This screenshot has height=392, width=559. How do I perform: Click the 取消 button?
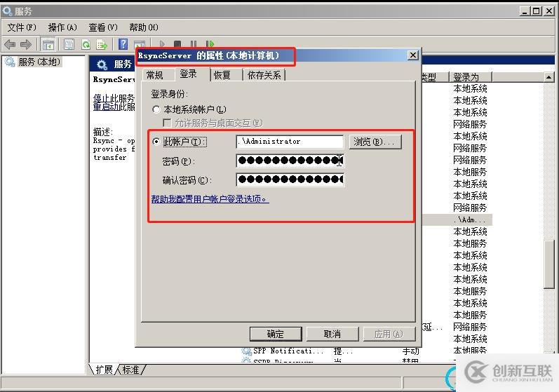(x=332, y=334)
